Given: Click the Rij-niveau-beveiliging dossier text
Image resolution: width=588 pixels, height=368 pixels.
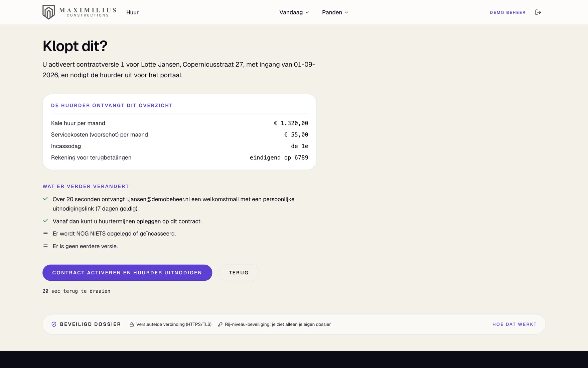Looking at the screenshot, I should (278, 325).
